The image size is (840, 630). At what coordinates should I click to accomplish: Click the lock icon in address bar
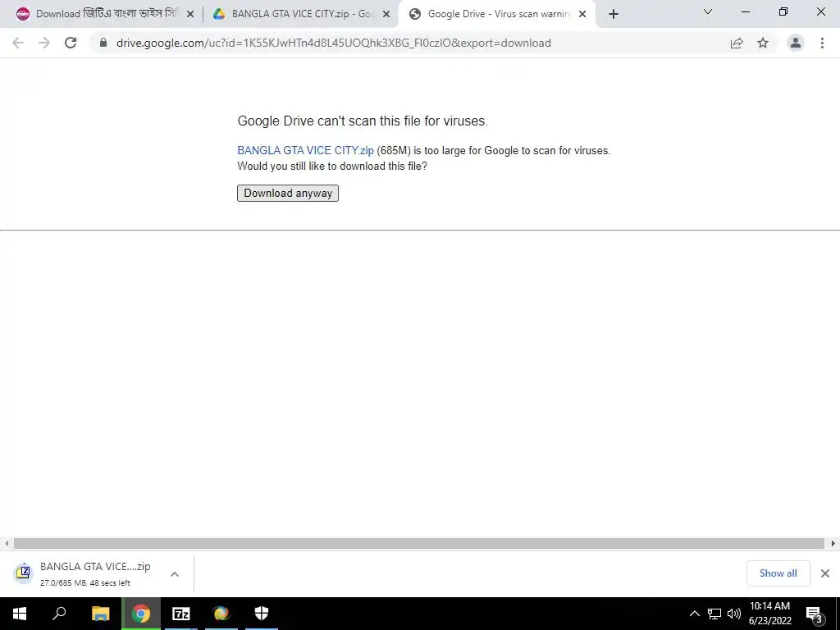(x=103, y=43)
